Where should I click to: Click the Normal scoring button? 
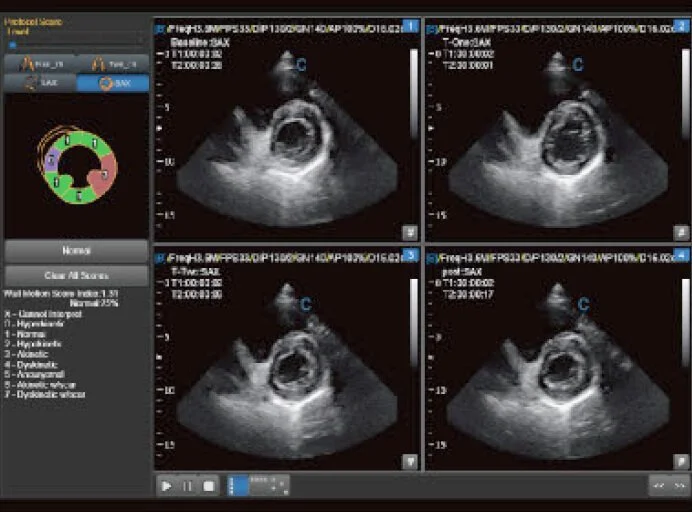(77, 250)
